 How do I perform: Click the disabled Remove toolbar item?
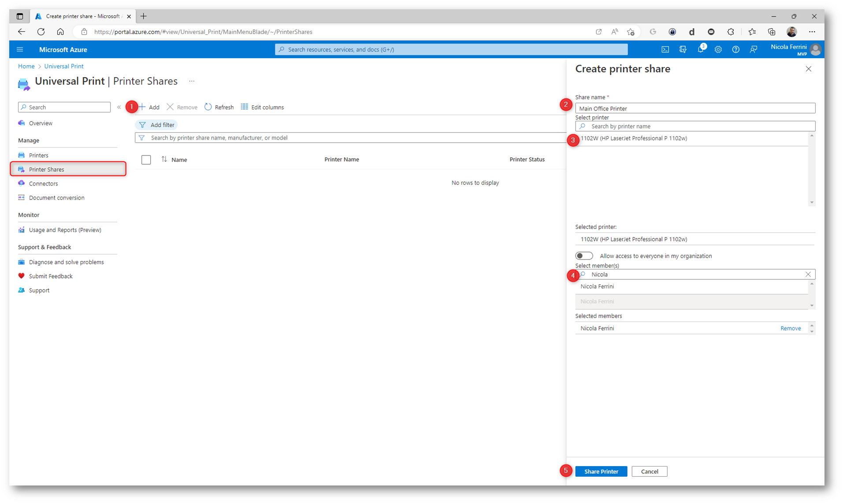click(x=182, y=107)
